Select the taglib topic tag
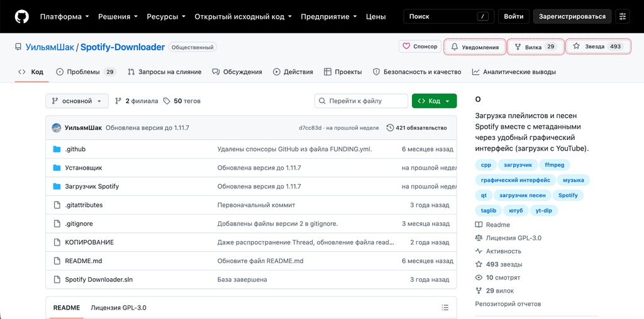Screen dimensions: 644x319 (488, 211)
